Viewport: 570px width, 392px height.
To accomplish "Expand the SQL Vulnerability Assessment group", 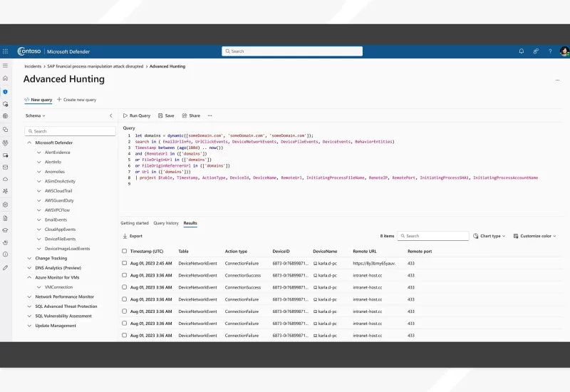I will pyautogui.click(x=29, y=316).
